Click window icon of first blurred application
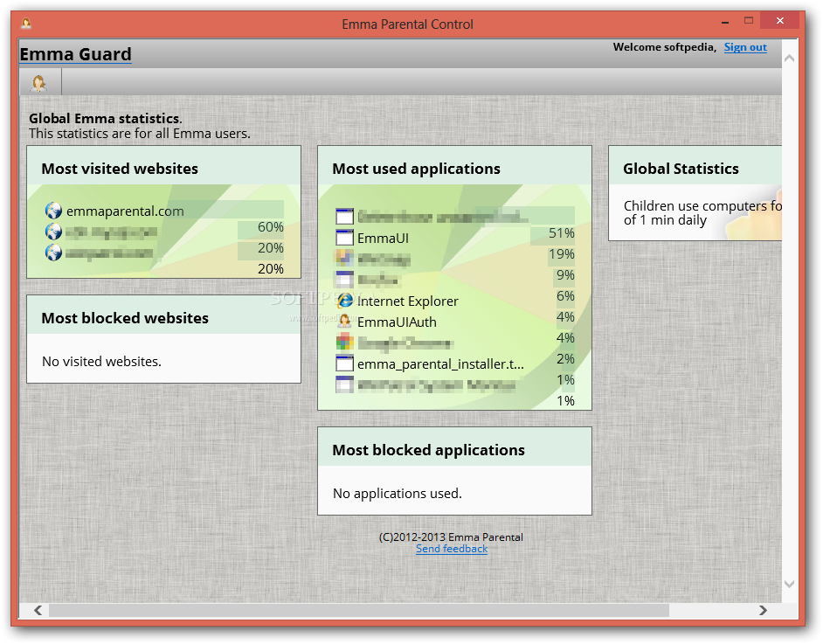The image size is (823, 644). pyautogui.click(x=344, y=216)
